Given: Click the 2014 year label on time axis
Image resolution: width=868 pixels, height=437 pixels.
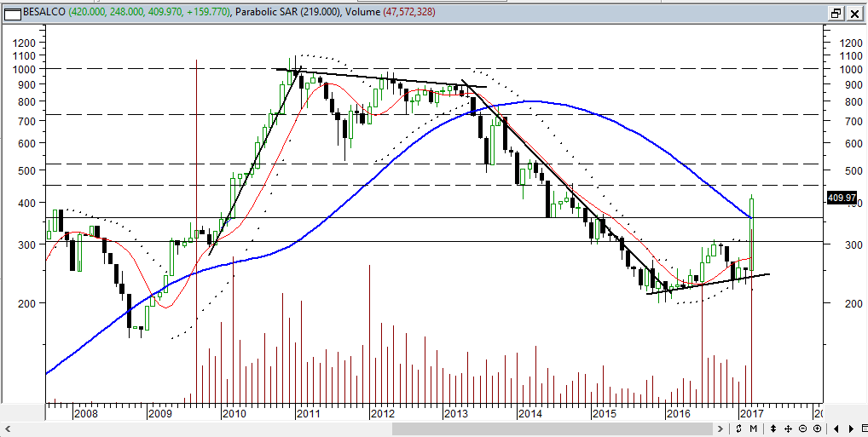Looking at the screenshot, I should [x=531, y=413].
